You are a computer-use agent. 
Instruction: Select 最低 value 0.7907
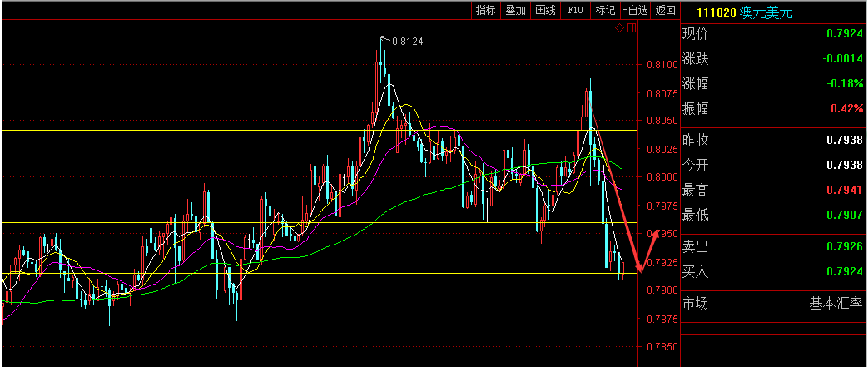click(x=845, y=215)
